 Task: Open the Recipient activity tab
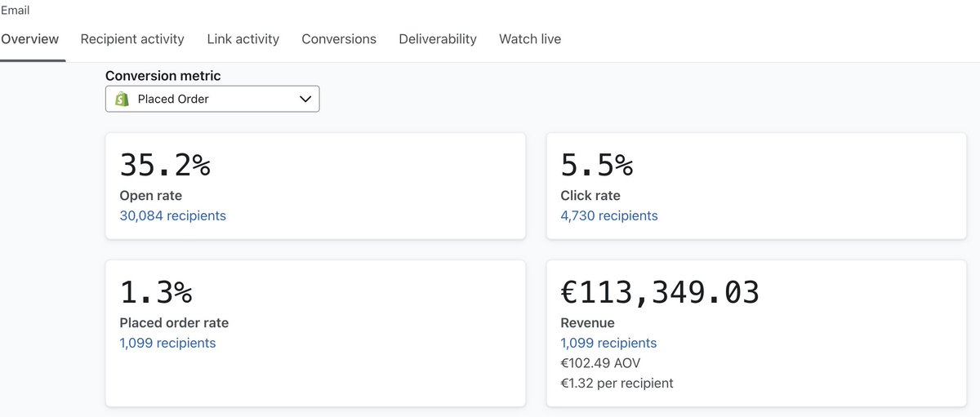[132, 38]
